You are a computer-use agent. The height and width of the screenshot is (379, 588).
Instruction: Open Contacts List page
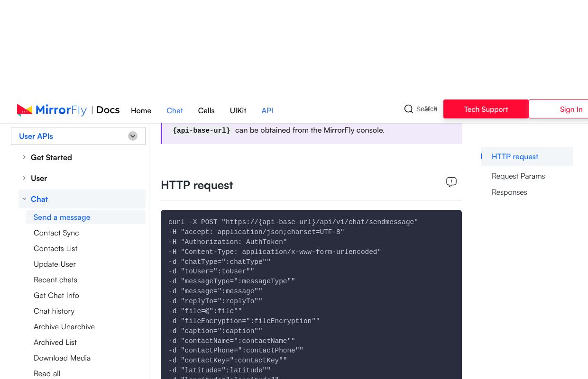pos(55,248)
